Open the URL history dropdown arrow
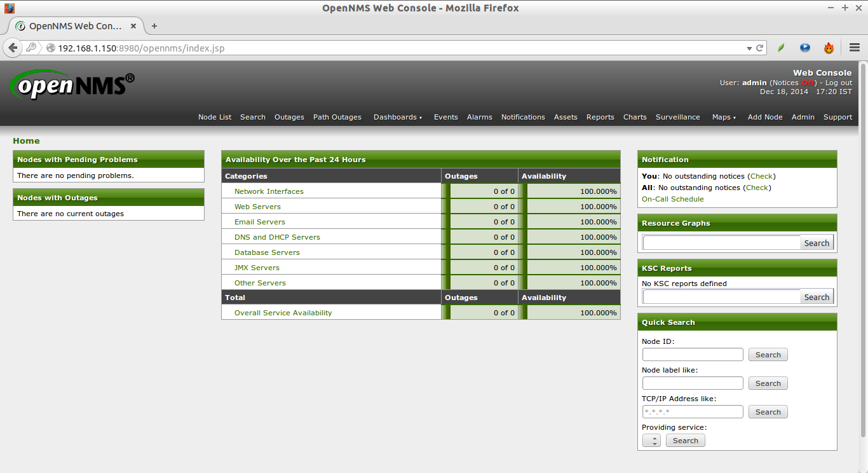This screenshot has width=868, height=473. coord(749,48)
